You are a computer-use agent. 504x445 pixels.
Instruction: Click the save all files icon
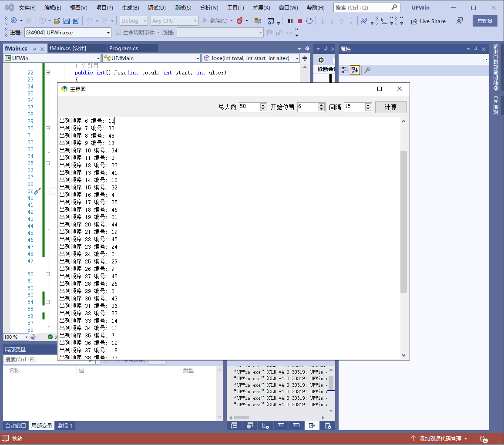pos(76,21)
